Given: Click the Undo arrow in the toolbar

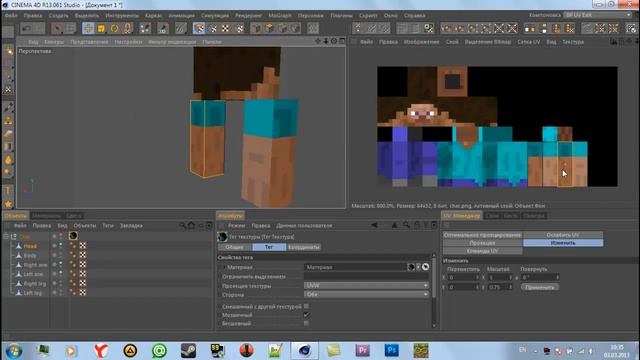Looking at the screenshot, I should pos(27,28).
